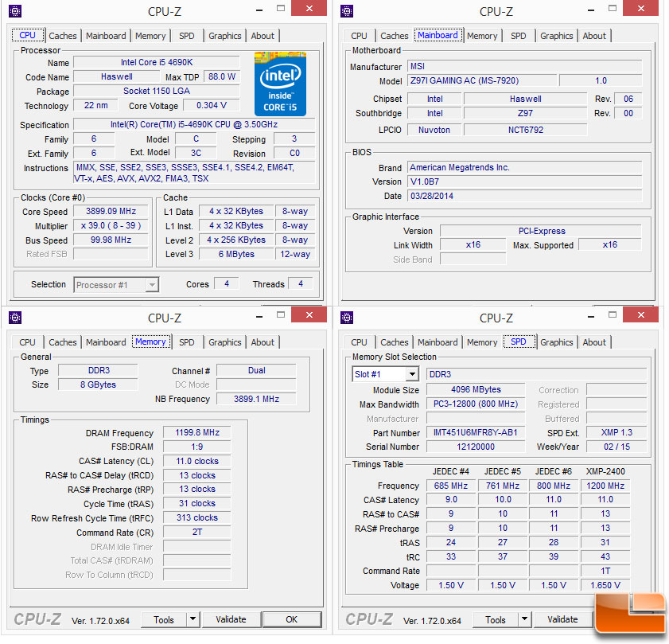669x644 pixels.
Task: Click the CPU-Z app icon in the SPD tab window
Action: click(347, 318)
